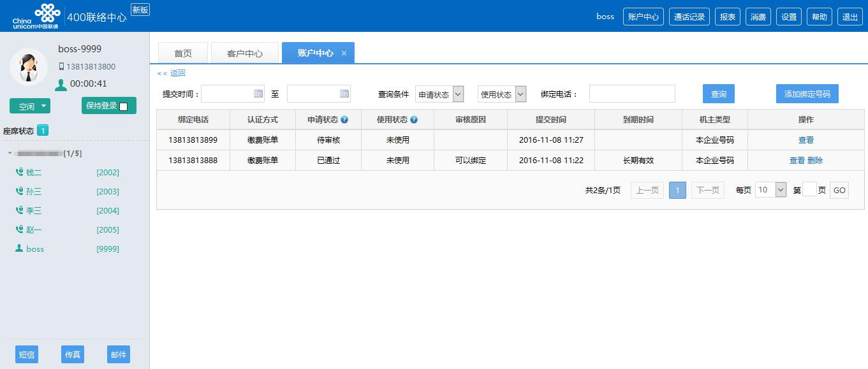Expand the 使用状态 filter dropdown
The width and height of the screenshot is (868, 369).
coord(520,94)
